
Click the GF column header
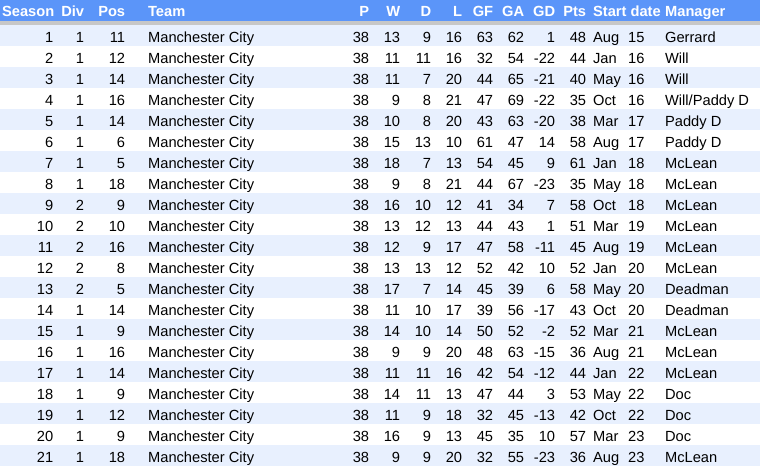[x=482, y=11]
